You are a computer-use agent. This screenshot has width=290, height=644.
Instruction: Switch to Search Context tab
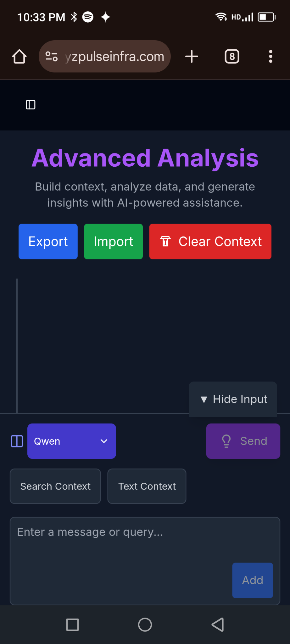click(x=55, y=486)
